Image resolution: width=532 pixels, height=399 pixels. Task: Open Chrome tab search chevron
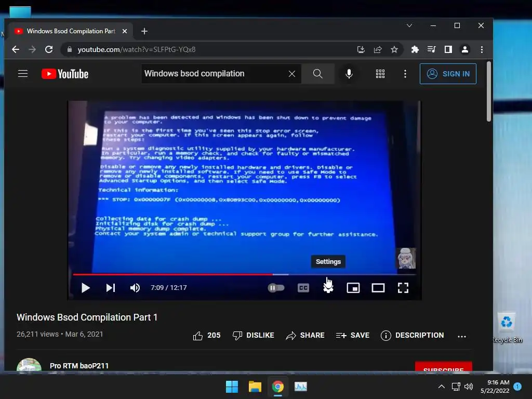409,25
